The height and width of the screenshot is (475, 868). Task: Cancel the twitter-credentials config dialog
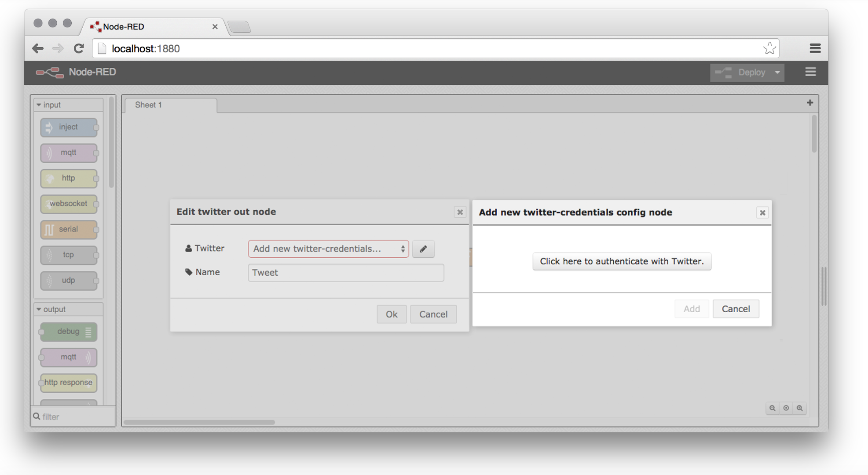coord(736,309)
